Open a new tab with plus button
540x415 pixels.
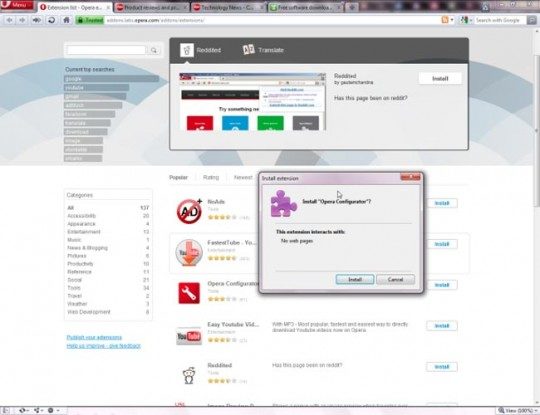pyautogui.click(x=352, y=7)
